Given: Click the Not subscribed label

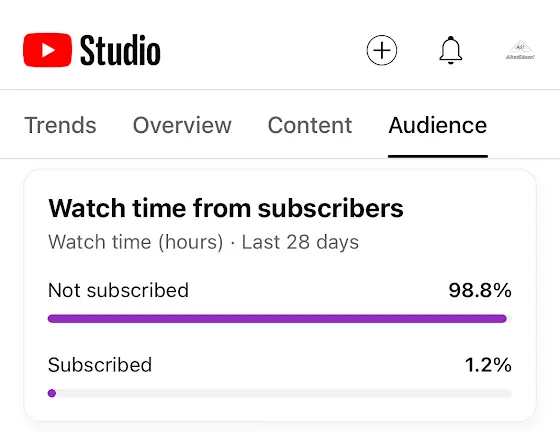Looking at the screenshot, I should click(118, 290).
